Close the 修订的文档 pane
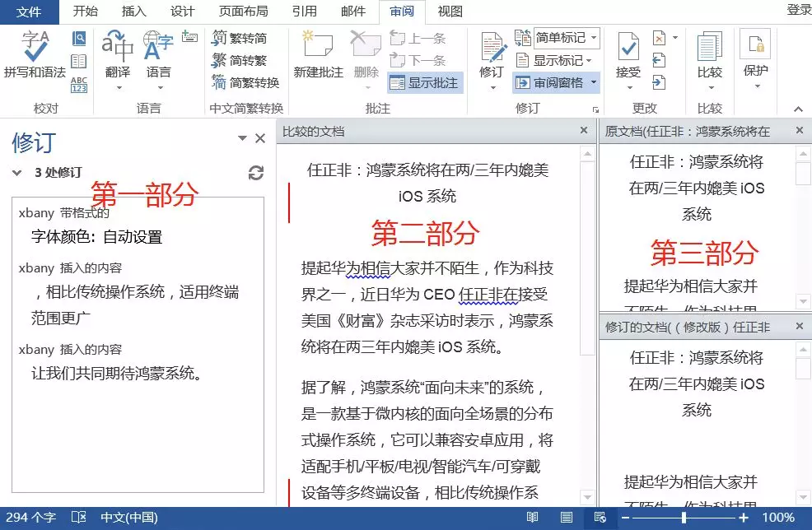812x530 pixels. tap(800, 326)
